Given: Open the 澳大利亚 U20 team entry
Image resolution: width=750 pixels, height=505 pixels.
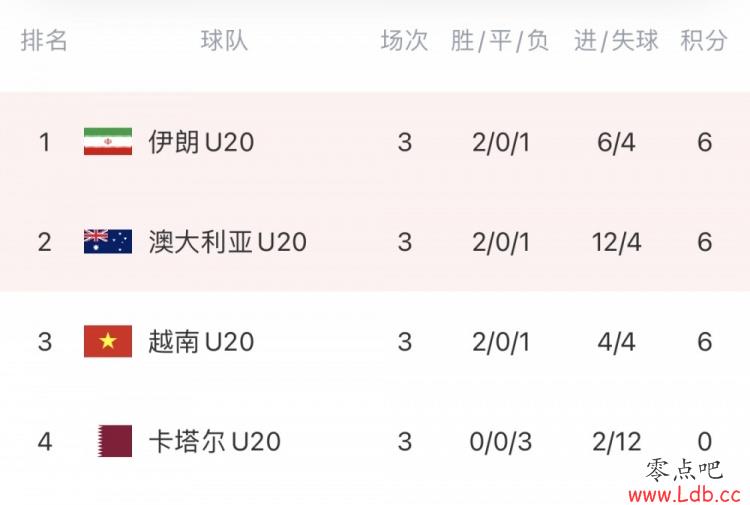Looking at the screenshot, I should pyautogui.click(x=228, y=242).
